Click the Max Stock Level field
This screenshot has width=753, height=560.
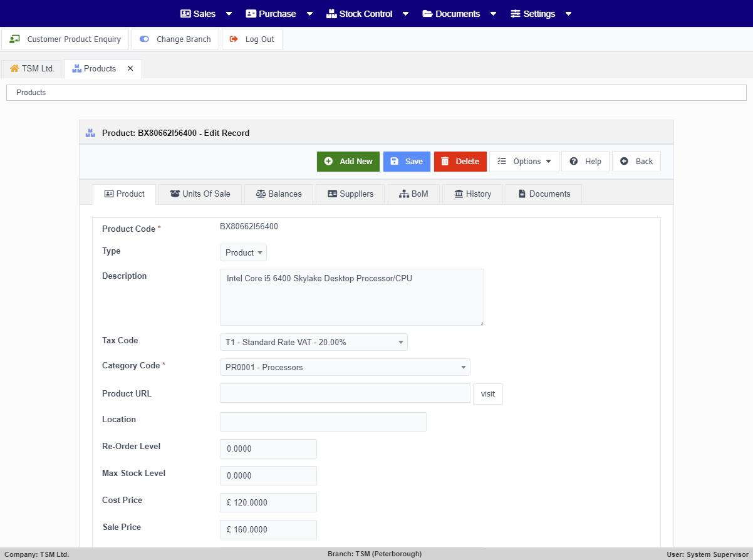[x=268, y=476]
